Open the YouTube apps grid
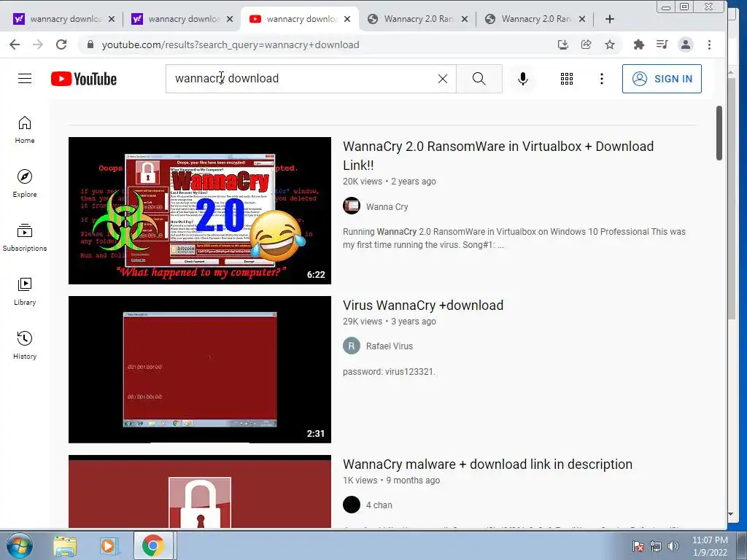Viewport: 747px width, 560px height. [566, 79]
